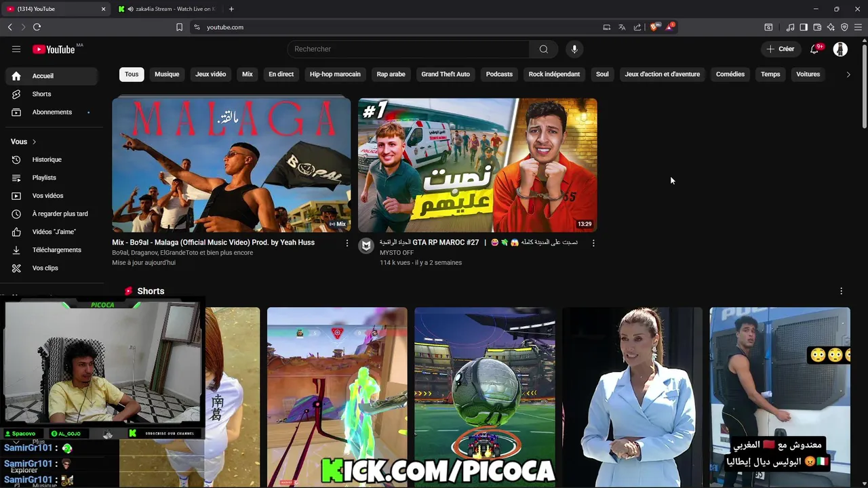868x488 pixels.
Task: Select the Mix filter chip
Action: (x=248, y=74)
